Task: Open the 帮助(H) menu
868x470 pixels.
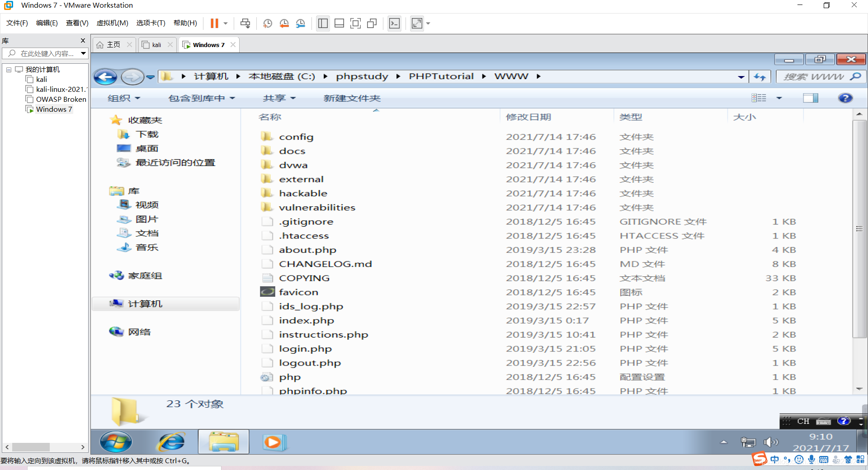Action: [x=185, y=23]
